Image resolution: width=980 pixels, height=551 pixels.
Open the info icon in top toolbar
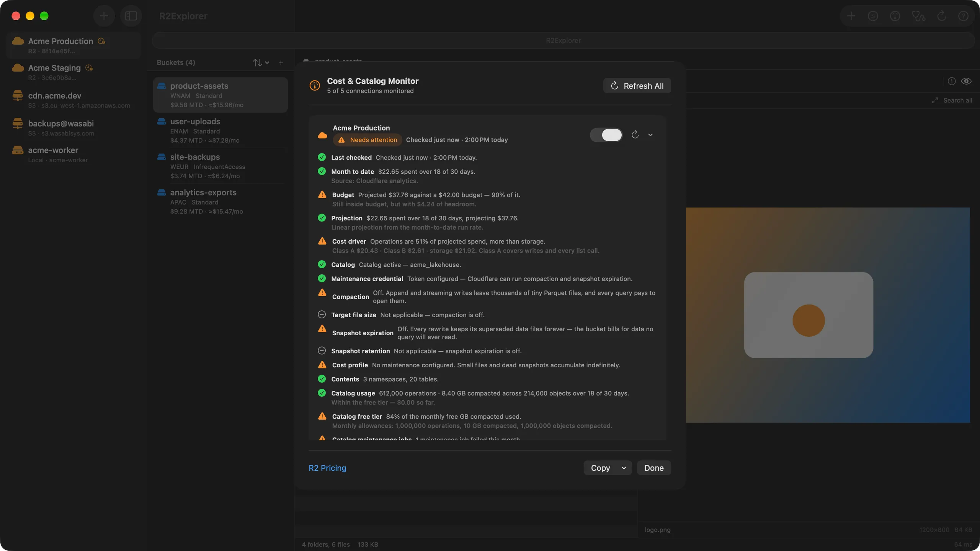coord(895,16)
